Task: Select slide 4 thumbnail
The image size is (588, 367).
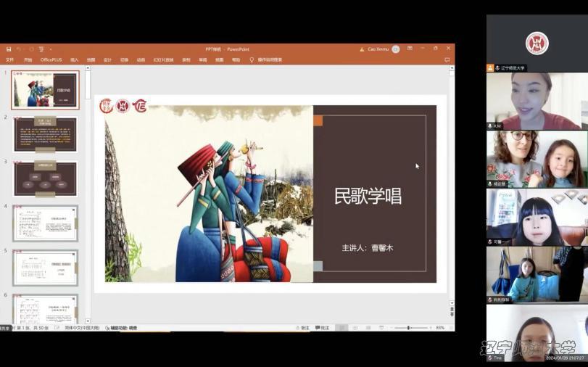Action: [x=46, y=223]
